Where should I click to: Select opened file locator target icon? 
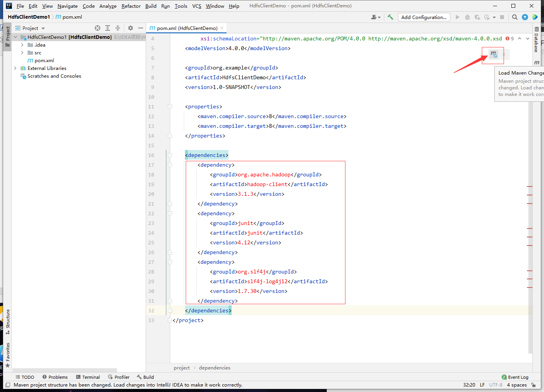coord(98,28)
